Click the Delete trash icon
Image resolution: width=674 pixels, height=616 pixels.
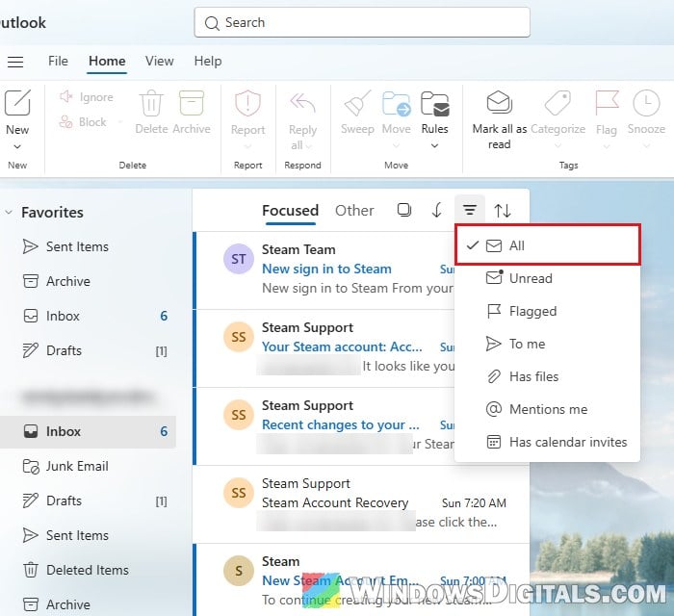151,103
